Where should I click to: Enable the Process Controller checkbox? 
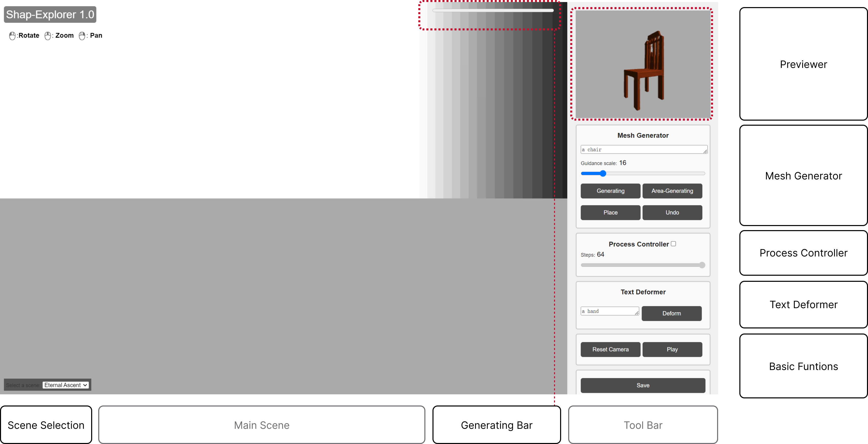click(673, 244)
